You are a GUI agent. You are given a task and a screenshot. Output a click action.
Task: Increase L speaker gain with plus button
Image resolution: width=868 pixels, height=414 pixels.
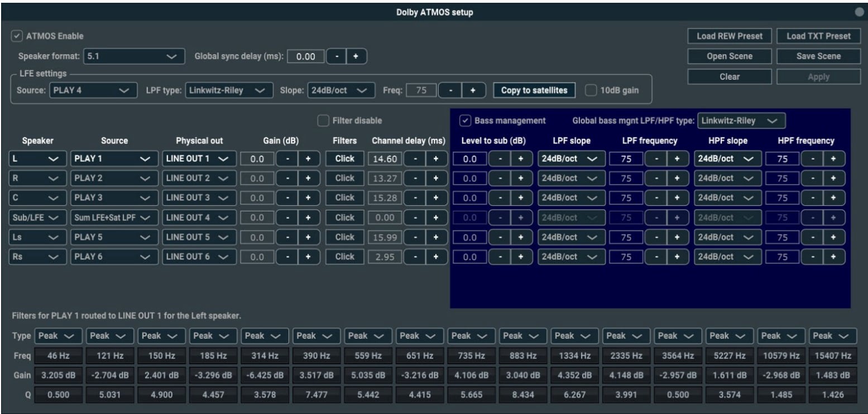point(308,158)
